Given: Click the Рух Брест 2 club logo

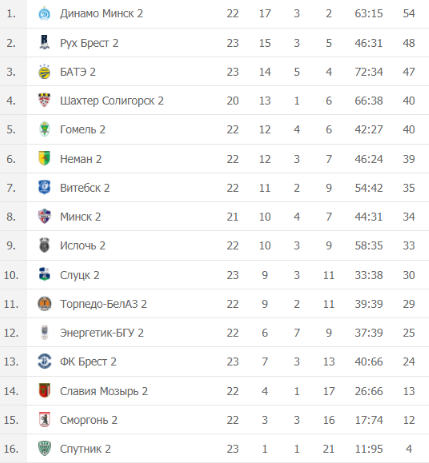Looking at the screenshot, I should [x=44, y=43].
